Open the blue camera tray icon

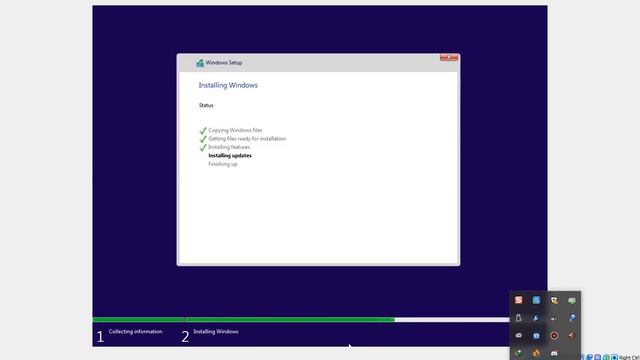click(536, 335)
